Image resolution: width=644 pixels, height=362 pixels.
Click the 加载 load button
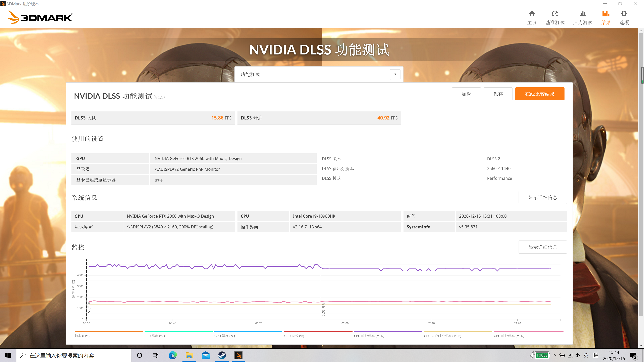click(x=466, y=94)
